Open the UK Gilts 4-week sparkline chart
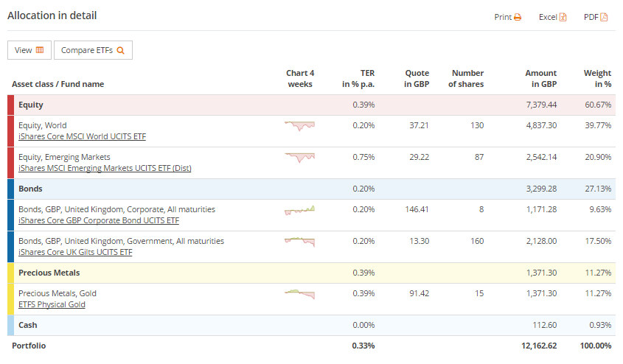623x364 pixels. [299, 241]
